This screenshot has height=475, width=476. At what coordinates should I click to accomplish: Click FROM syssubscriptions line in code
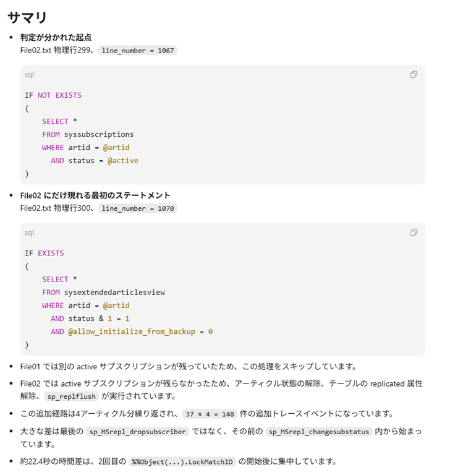pyautogui.click(x=88, y=134)
